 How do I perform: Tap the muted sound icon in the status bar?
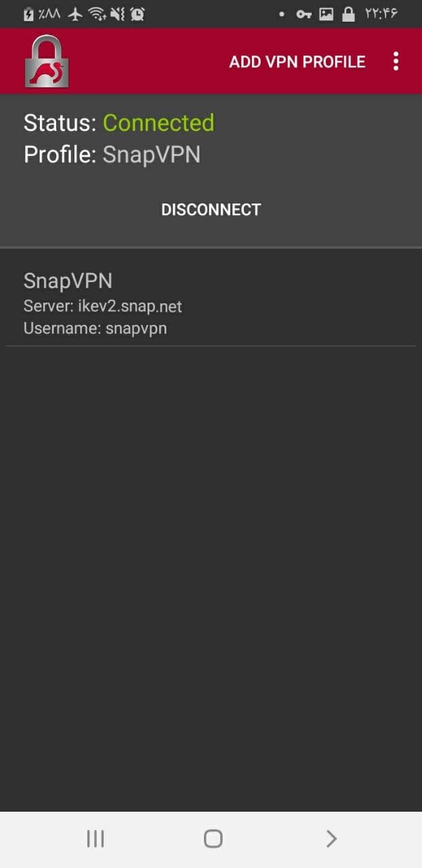click(x=119, y=14)
